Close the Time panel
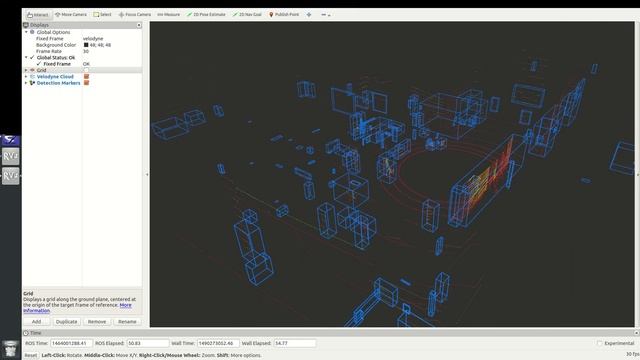 point(636,333)
